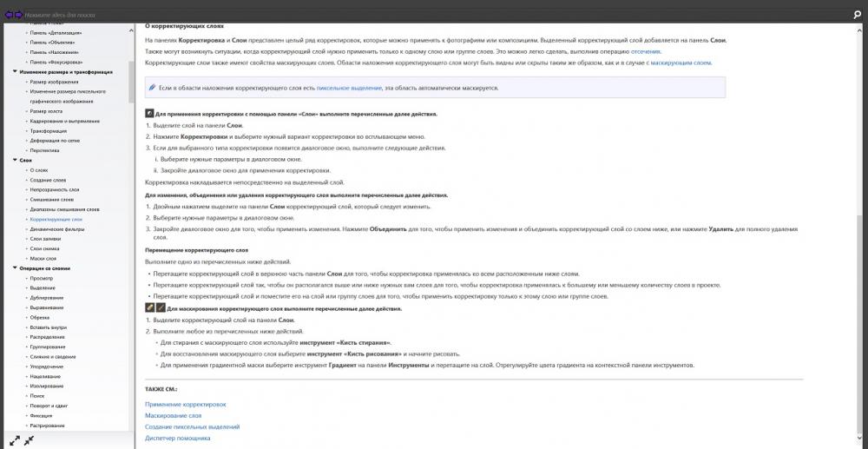The width and height of the screenshot is (868, 449).
Task: Open the «Выравнивание» topic
Action: click(47, 307)
